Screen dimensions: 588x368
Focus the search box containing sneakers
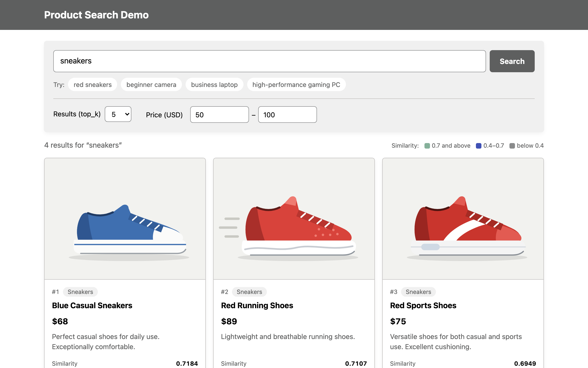pos(269,61)
